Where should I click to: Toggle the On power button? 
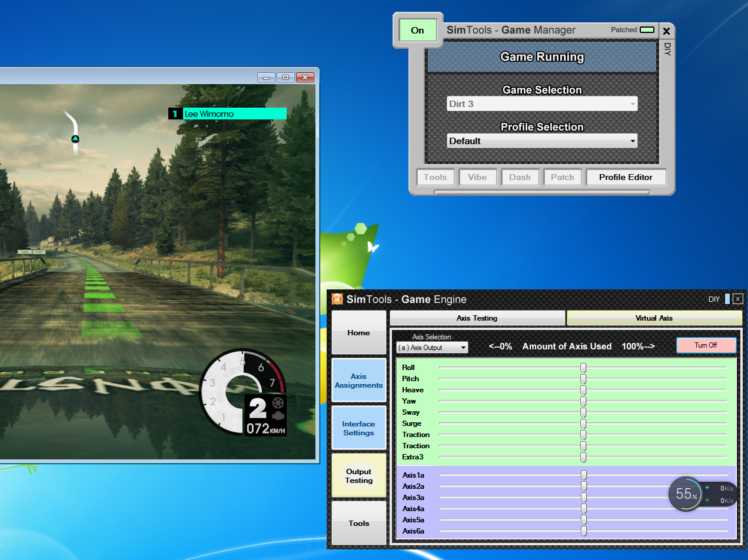pos(417,31)
